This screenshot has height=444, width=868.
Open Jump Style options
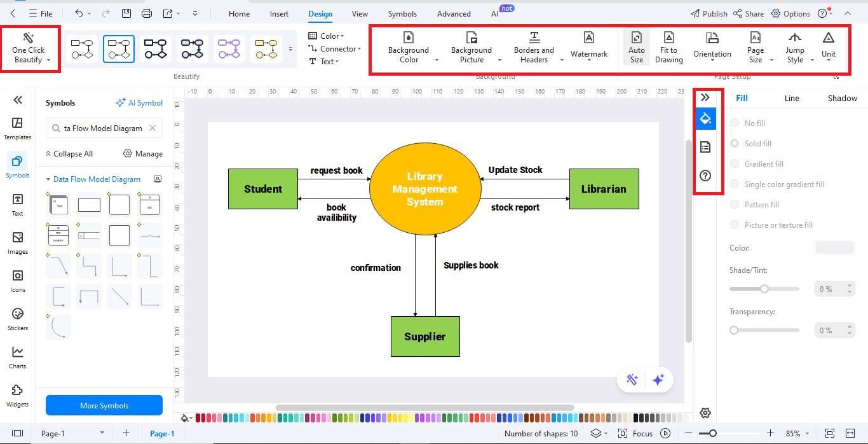[795, 48]
